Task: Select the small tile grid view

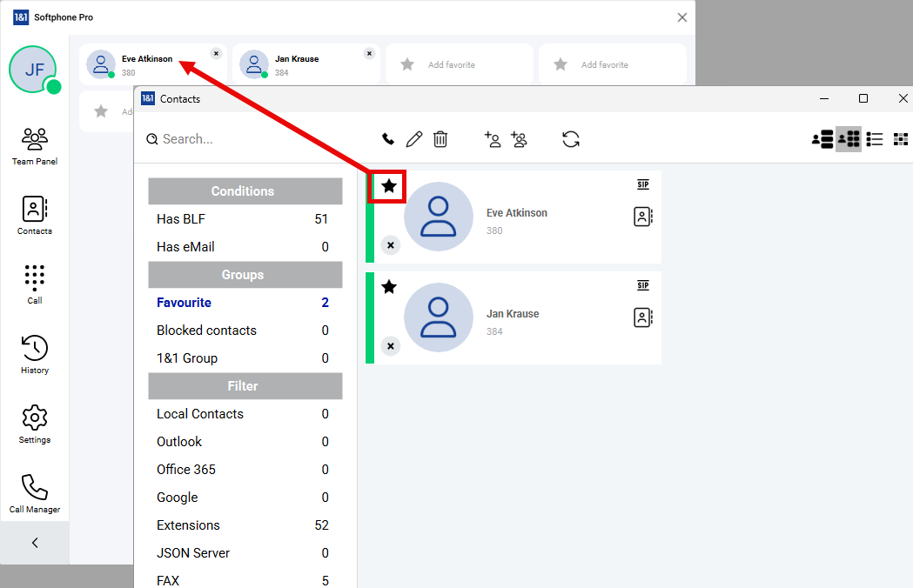Action: [901, 139]
